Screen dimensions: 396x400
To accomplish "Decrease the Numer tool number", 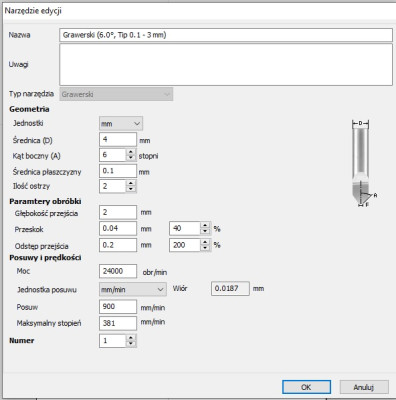I will pos(131,344).
